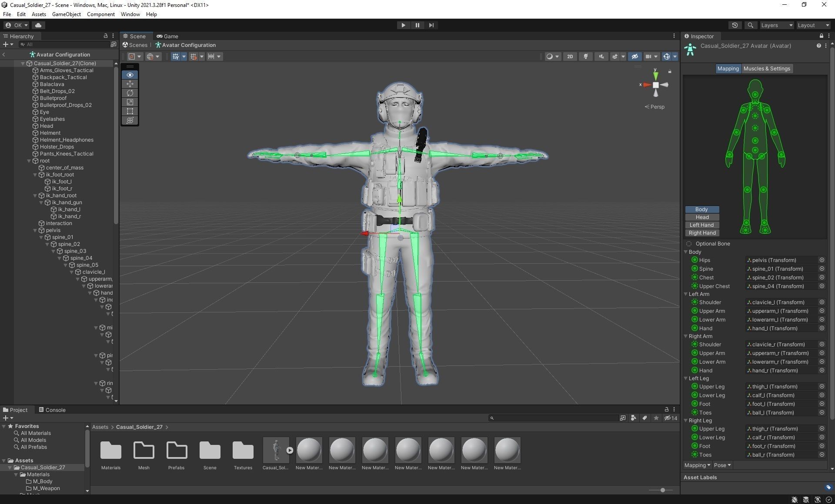Screen dimensions: 835x504
Task: Click the Left Hand button in avatar mapping
Action: coord(702,225)
